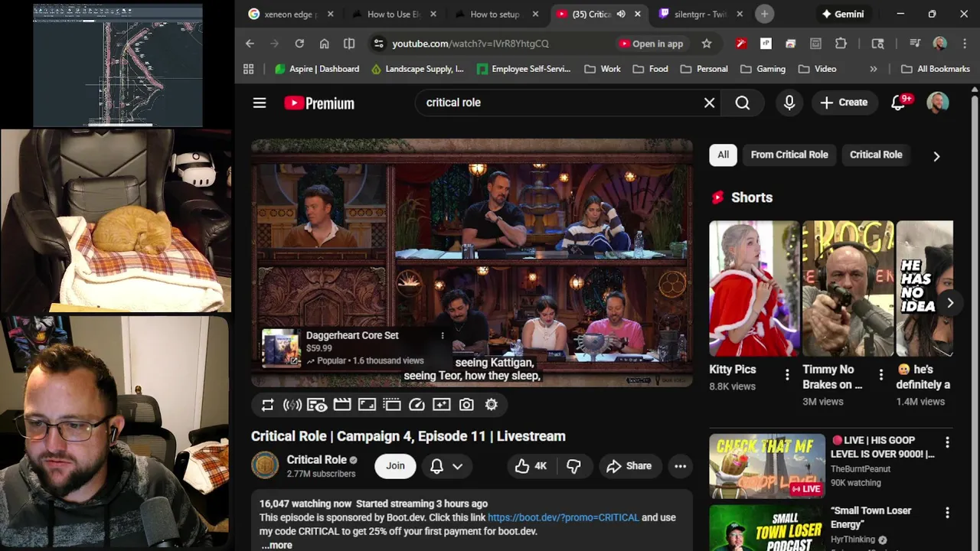This screenshot has width=980, height=551.
Task: Open options for HIS GOOP LEVEL video
Action: point(947,442)
